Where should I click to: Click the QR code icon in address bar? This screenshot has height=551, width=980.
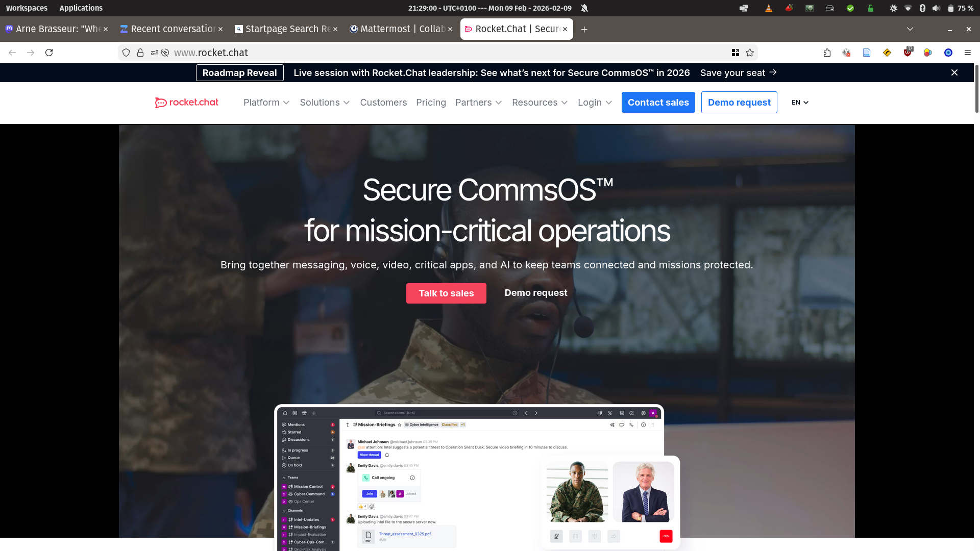pyautogui.click(x=735, y=53)
